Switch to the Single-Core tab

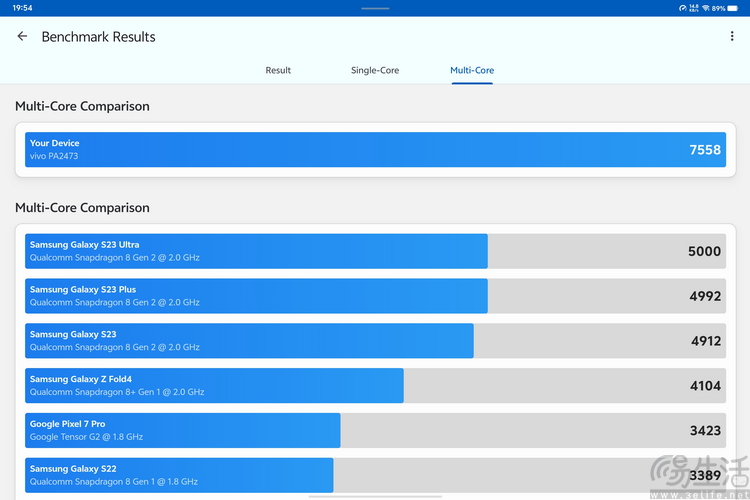point(375,70)
